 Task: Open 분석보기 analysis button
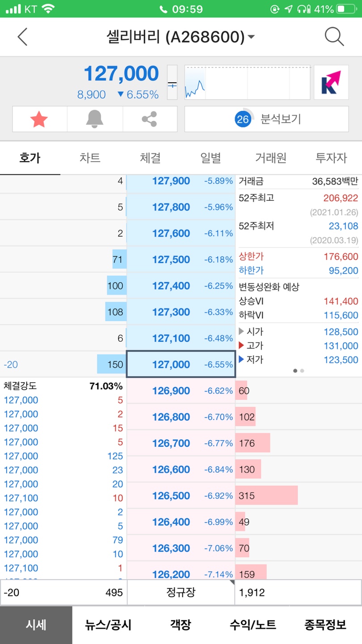click(x=266, y=119)
